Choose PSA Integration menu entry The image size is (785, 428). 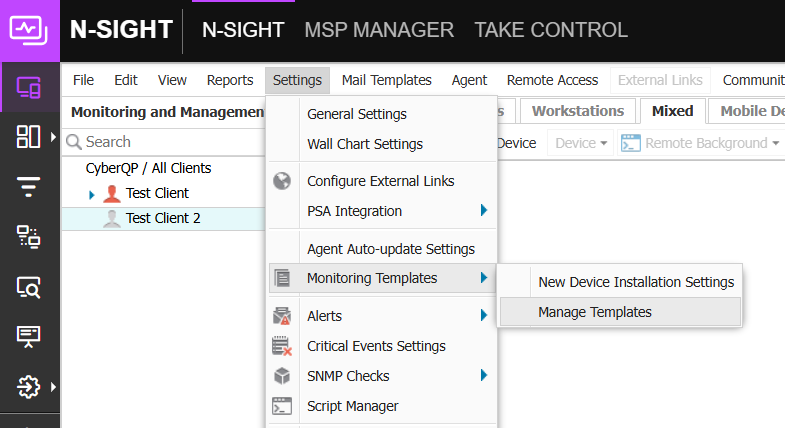tap(383, 211)
